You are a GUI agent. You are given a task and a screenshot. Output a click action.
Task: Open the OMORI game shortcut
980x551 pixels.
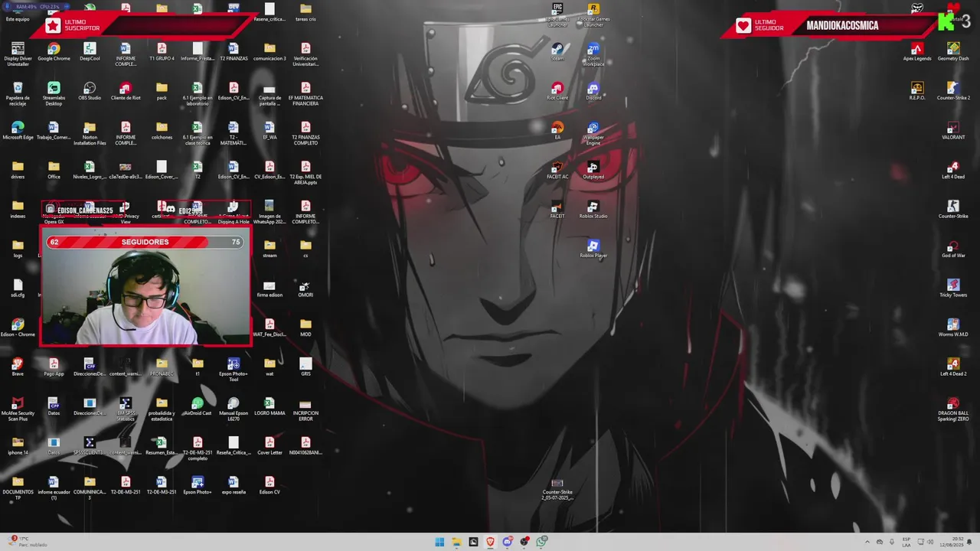(x=305, y=289)
